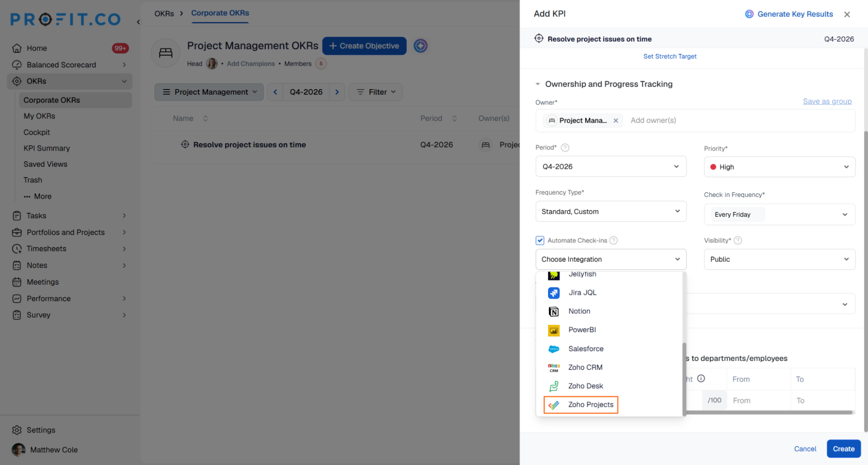
Task: Open the Frequency Type dropdown
Action: coord(611,211)
